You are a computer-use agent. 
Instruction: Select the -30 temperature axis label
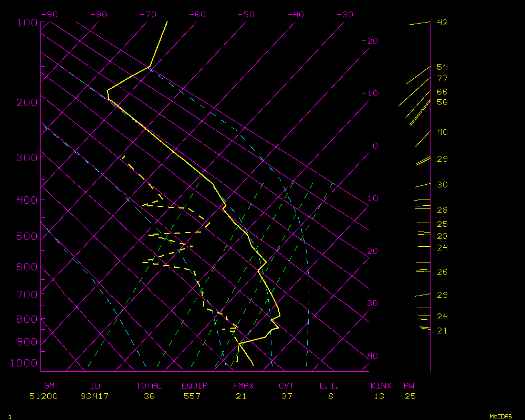coord(344,15)
